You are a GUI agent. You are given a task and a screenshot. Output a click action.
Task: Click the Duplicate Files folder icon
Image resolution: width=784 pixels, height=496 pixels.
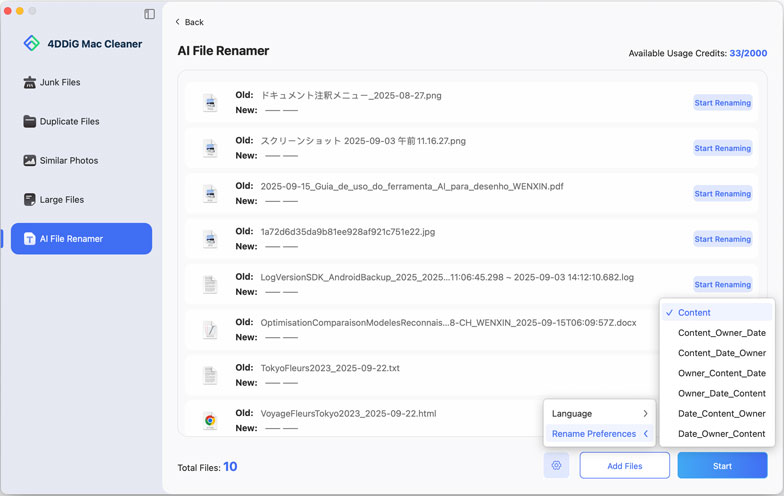point(30,121)
